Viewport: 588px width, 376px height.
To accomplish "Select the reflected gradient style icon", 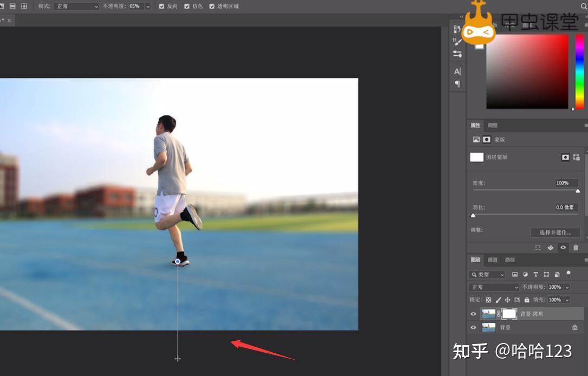I will [x=12, y=7].
